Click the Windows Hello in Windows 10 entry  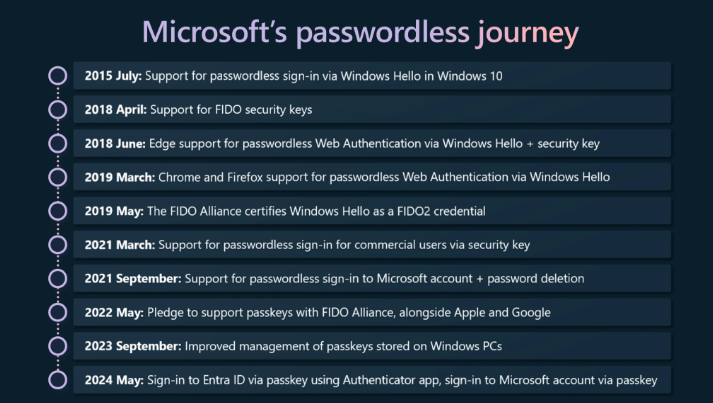tap(372, 75)
